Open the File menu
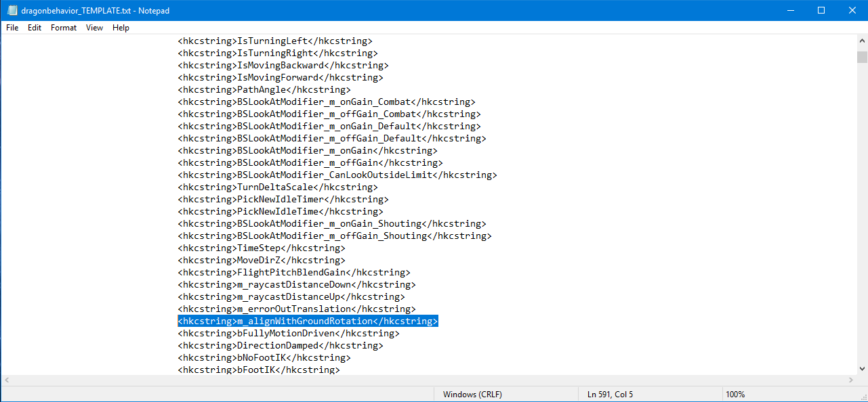 coord(12,28)
